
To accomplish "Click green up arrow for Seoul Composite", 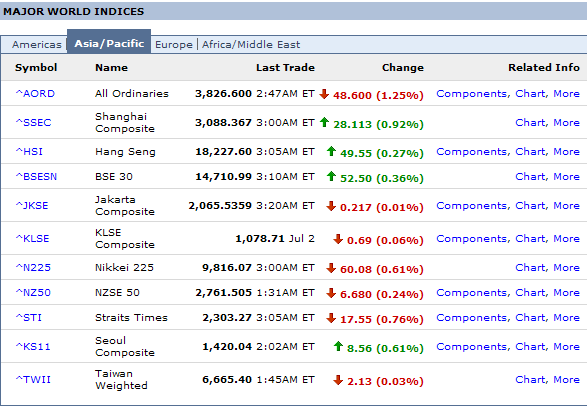I will click(x=338, y=346).
